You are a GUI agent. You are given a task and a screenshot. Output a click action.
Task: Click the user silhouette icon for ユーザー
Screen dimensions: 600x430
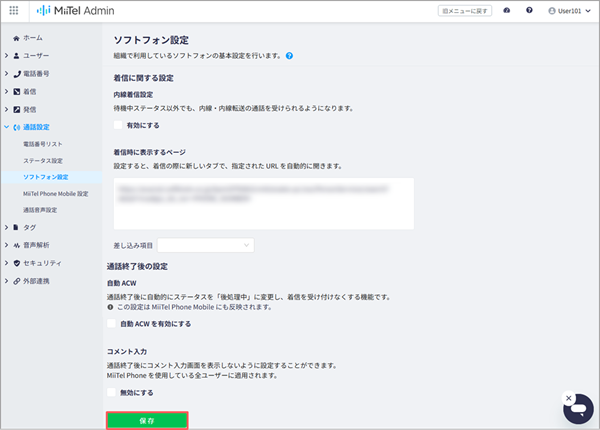click(16, 56)
